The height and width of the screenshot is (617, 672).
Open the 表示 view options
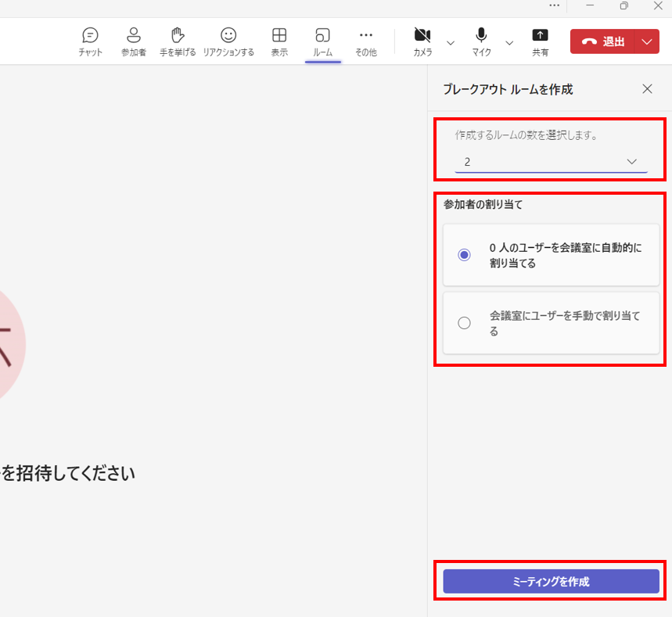[x=279, y=42]
